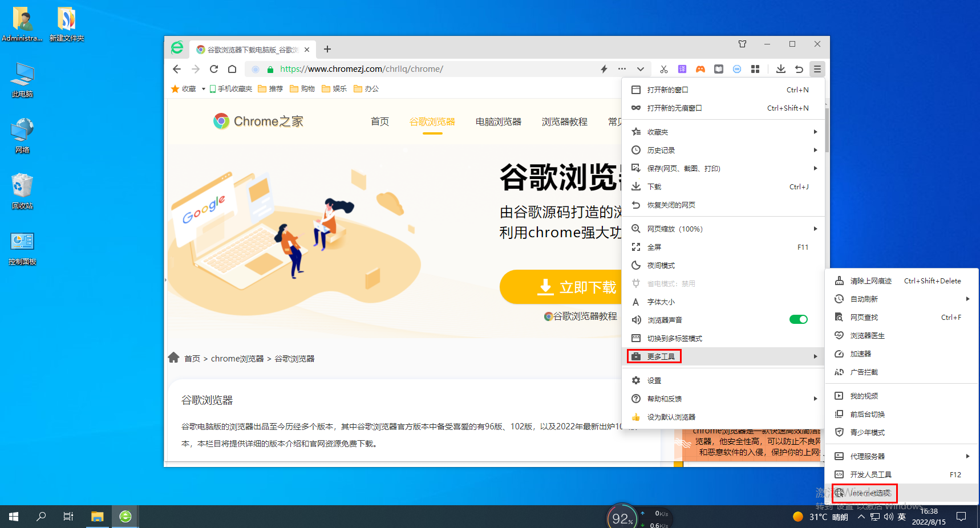The height and width of the screenshot is (528, 980).
Task: Open This PC desktop icon
Action: pyautogui.click(x=22, y=80)
